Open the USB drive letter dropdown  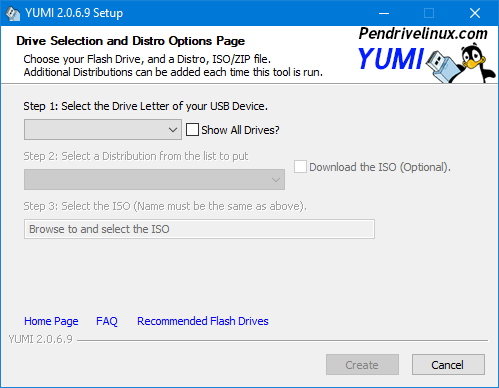[x=103, y=130]
